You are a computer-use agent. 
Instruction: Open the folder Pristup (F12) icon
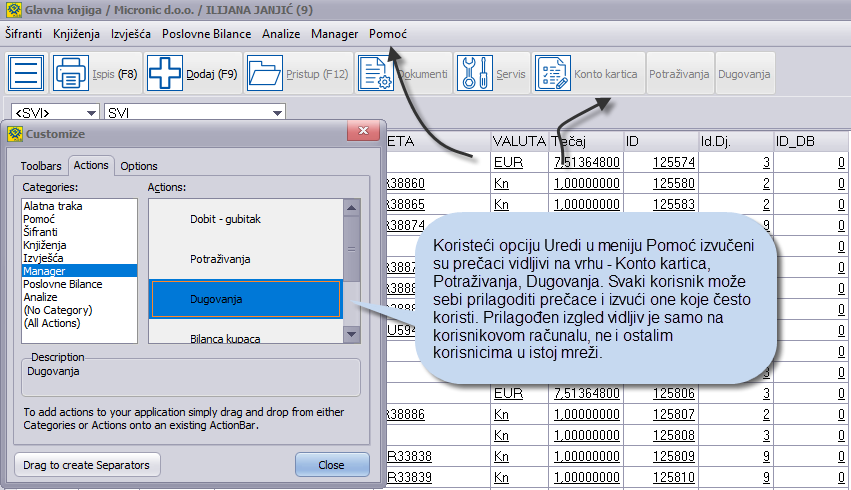click(265, 73)
